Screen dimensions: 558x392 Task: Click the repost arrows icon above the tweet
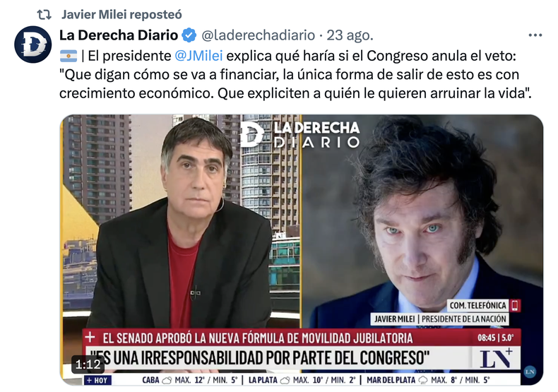[44, 15]
